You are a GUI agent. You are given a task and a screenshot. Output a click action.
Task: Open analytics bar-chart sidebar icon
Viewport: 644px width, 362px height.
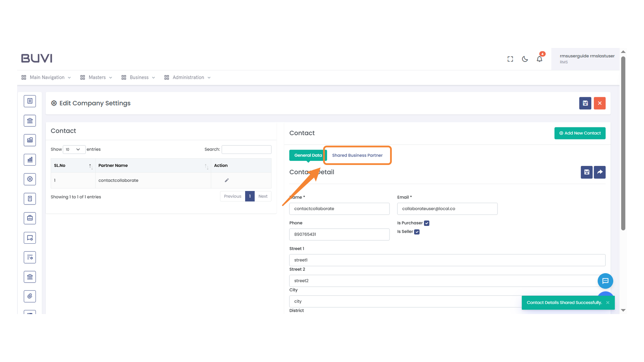coord(30,160)
